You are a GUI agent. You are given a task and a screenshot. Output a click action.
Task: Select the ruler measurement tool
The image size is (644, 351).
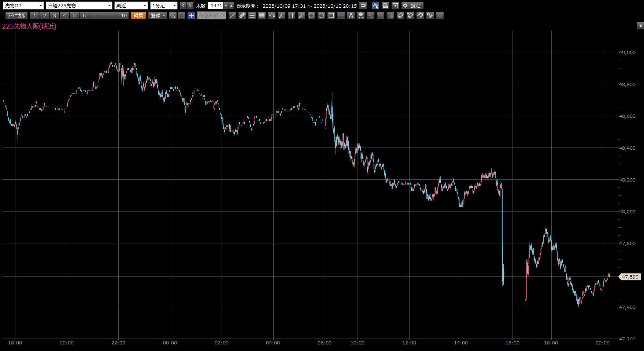(242, 15)
